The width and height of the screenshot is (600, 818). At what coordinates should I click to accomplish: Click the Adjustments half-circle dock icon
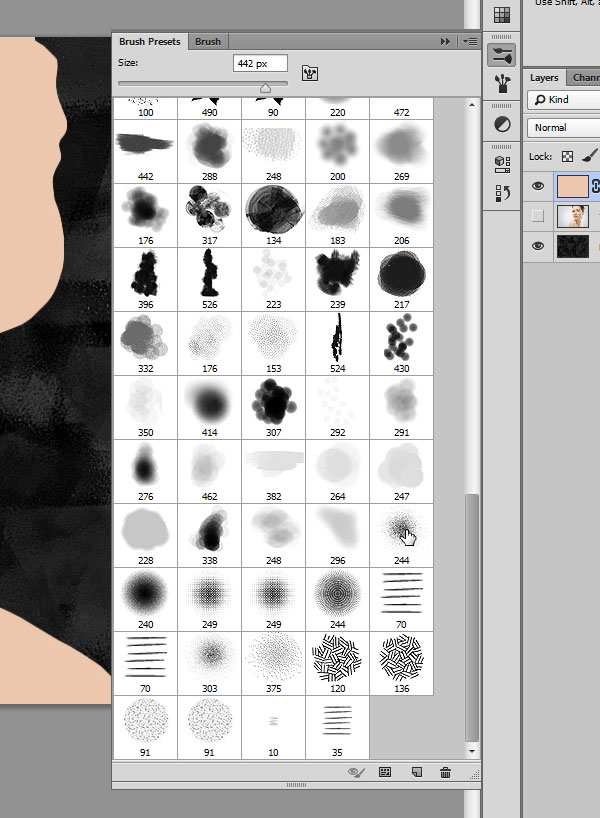pos(502,125)
